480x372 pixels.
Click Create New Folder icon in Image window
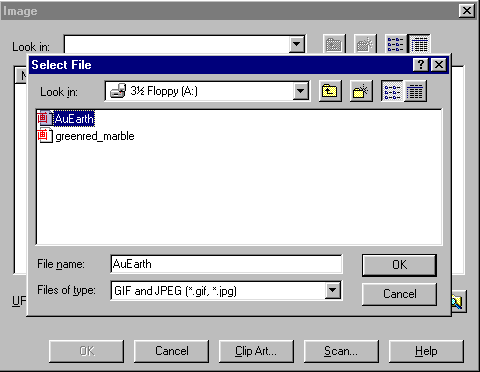(x=365, y=44)
